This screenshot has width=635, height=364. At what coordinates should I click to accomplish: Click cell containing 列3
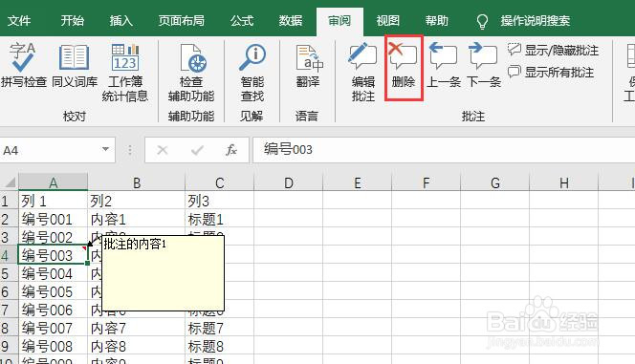220,201
